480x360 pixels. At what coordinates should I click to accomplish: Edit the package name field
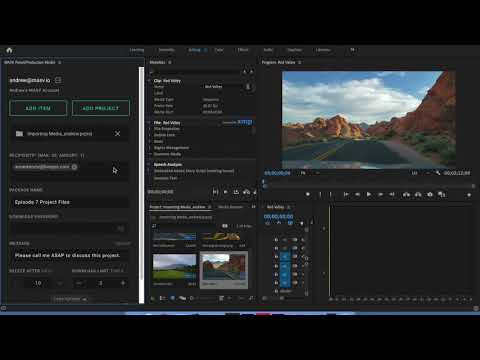click(70, 202)
